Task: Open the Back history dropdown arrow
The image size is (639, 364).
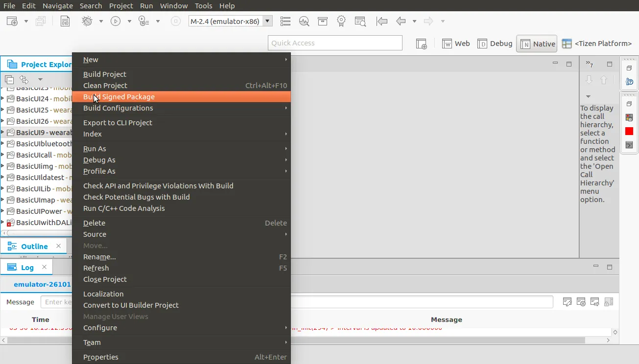Action: point(414,22)
